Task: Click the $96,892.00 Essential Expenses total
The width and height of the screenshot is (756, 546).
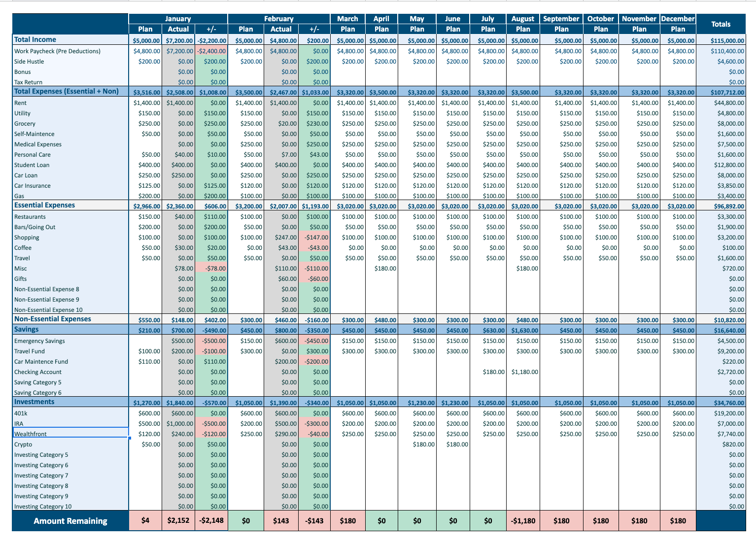Action: (x=721, y=206)
